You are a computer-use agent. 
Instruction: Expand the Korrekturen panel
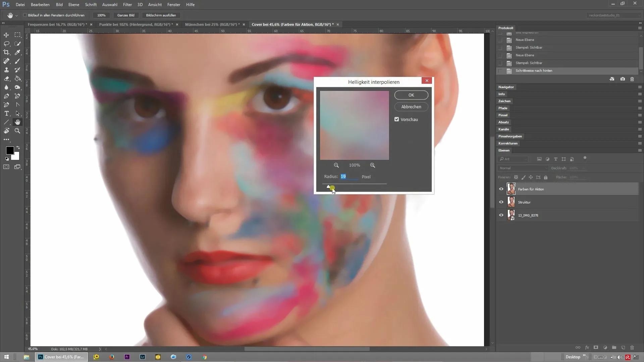[508, 143]
